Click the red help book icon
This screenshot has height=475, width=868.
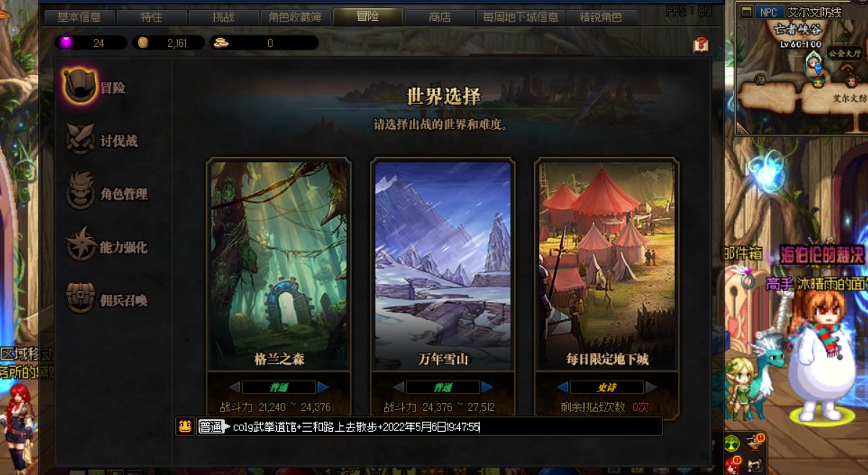click(701, 45)
